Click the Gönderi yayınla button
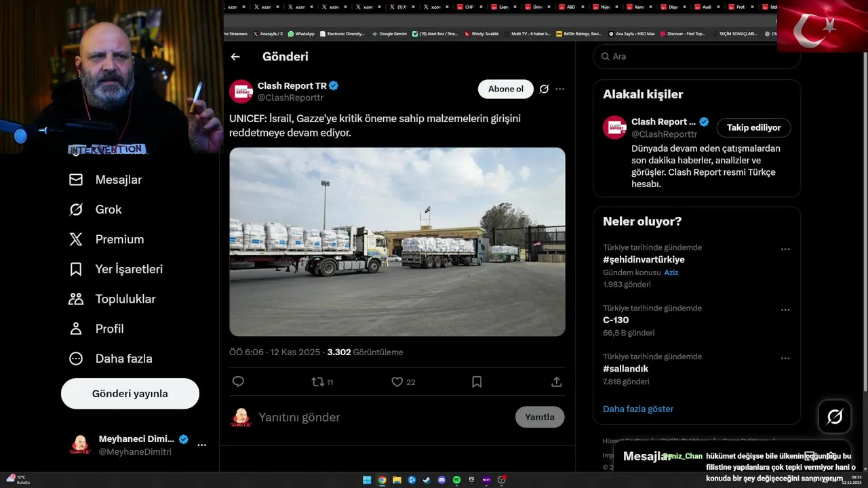Viewport: 868px width, 488px height. pos(130,394)
